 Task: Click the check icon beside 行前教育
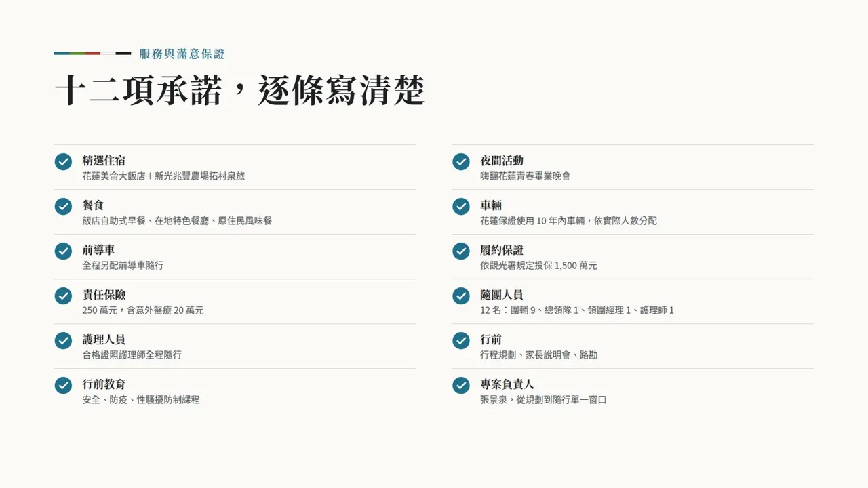pos(63,385)
